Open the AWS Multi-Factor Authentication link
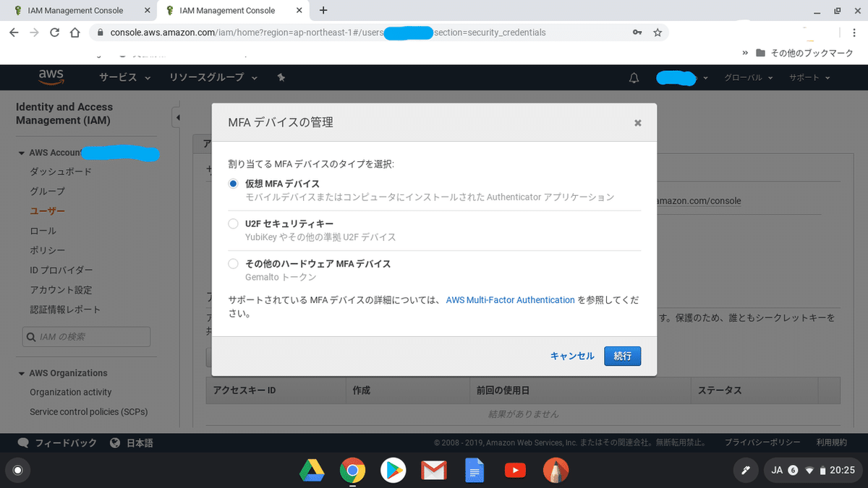 (x=511, y=299)
